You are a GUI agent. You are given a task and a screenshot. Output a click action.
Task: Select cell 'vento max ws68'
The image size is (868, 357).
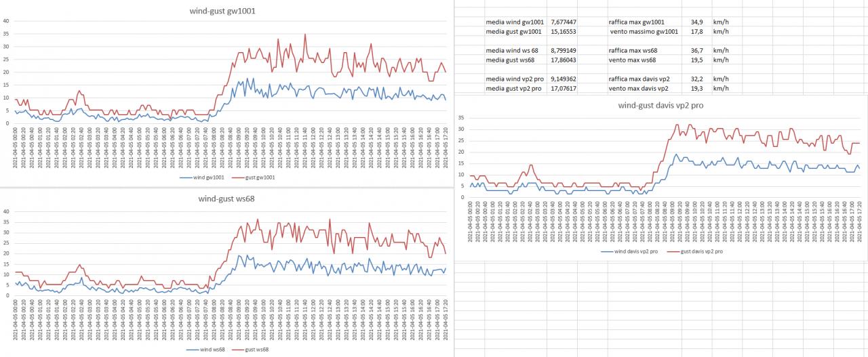[633, 60]
